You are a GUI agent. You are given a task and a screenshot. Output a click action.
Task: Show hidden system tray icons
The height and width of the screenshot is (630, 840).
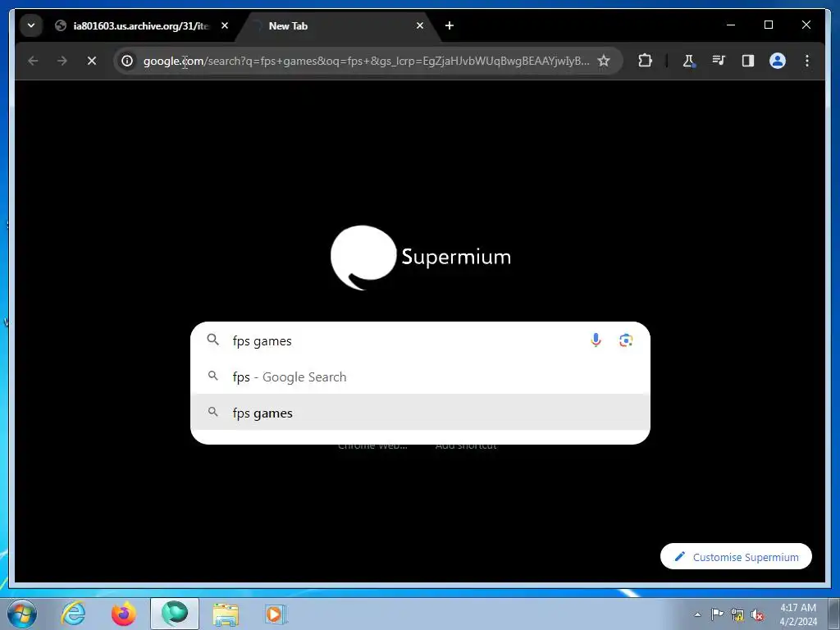(x=697, y=614)
